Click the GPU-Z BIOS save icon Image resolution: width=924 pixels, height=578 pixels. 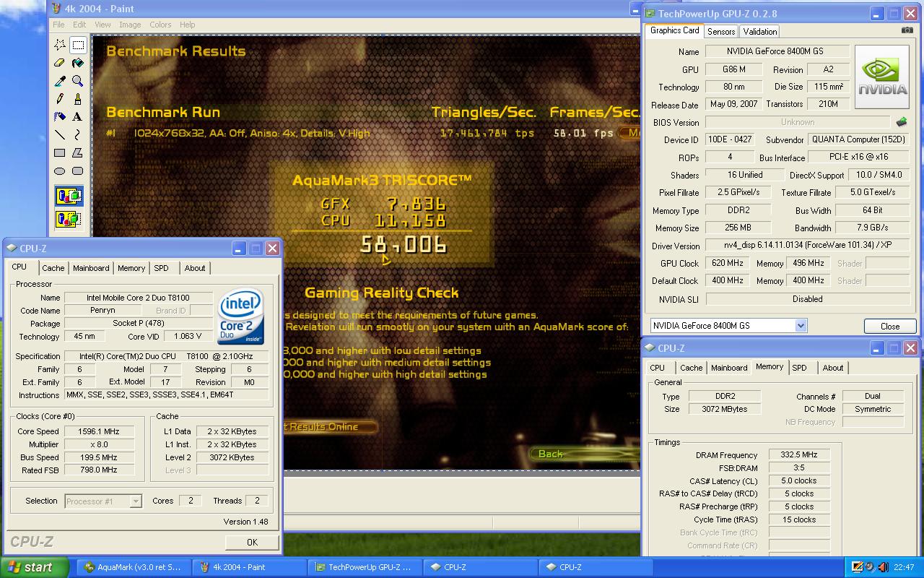click(x=901, y=122)
